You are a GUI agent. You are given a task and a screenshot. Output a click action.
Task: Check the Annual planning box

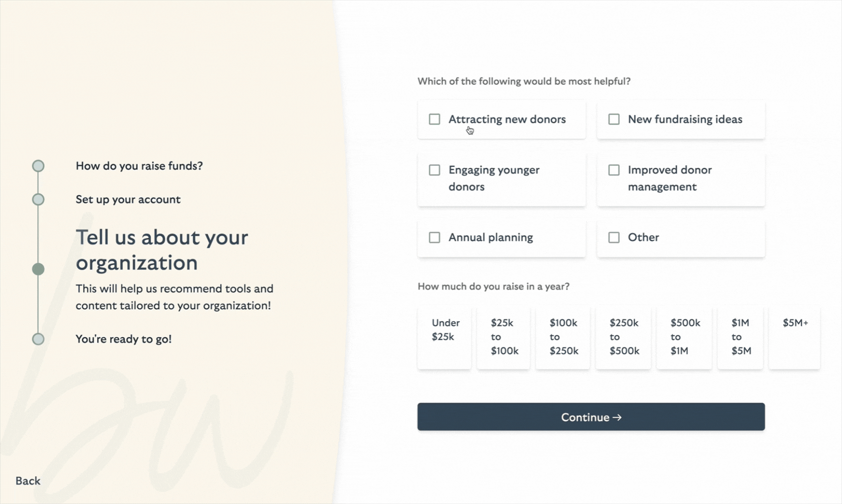(434, 238)
